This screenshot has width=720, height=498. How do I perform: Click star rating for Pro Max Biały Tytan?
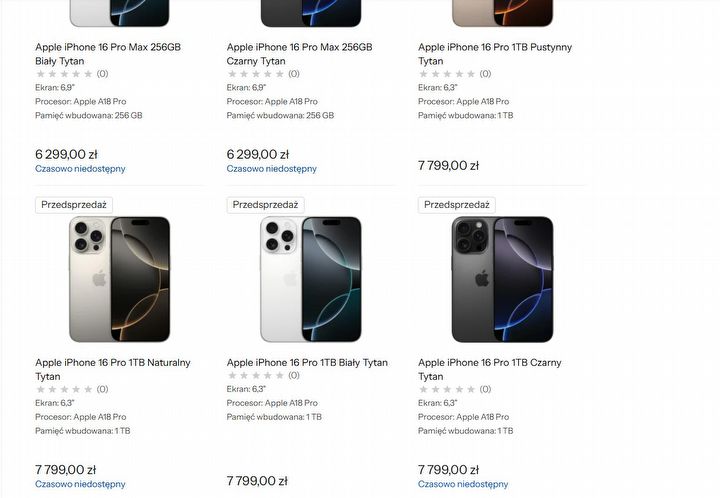pos(64,74)
